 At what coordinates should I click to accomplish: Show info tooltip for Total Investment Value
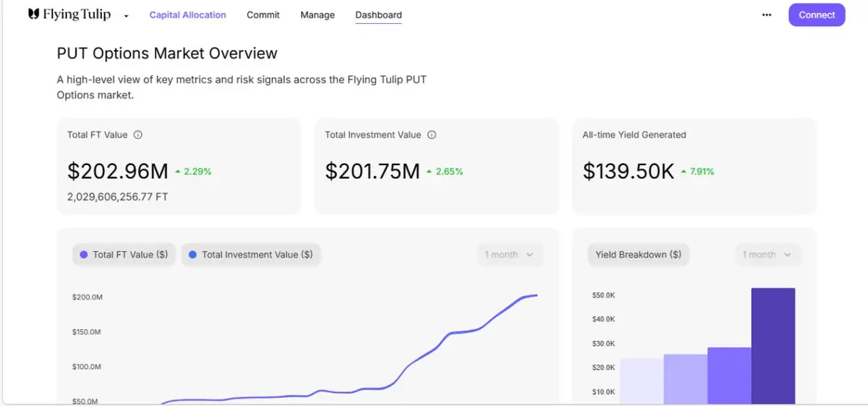432,135
